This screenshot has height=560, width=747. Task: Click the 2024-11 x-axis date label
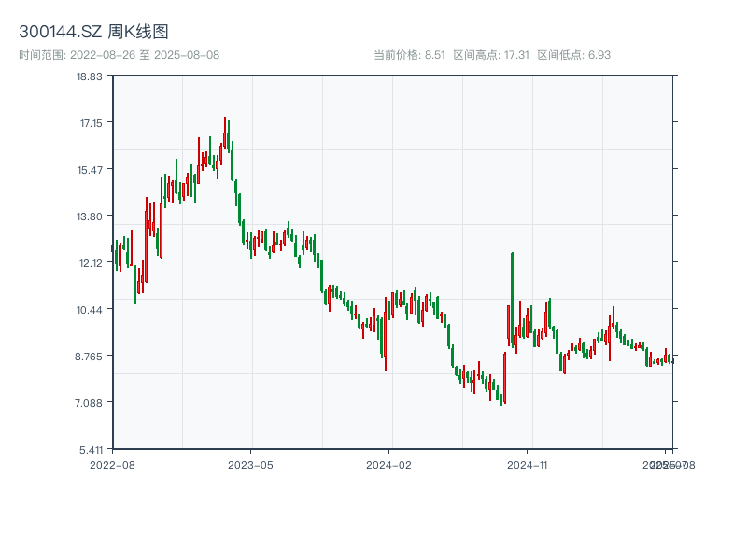point(528,464)
